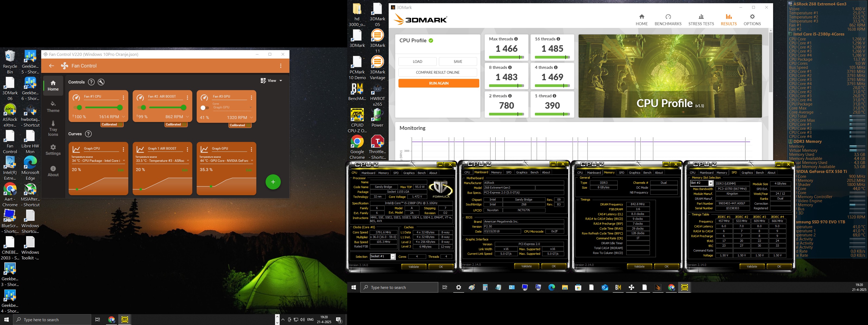Viewport: 868px width, 325px height.
Task: Switch to Graphics tab in the SPD CPU-Z window
Action: (x=747, y=172)
